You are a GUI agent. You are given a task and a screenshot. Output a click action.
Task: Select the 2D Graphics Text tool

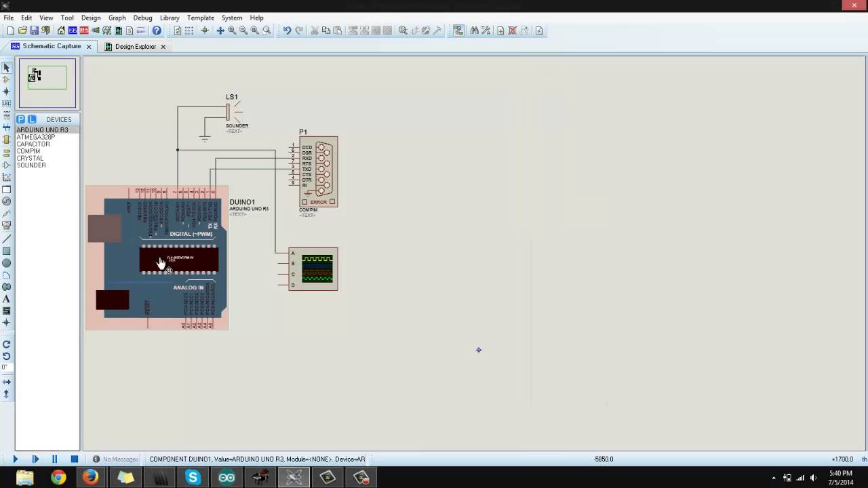pos(7,299)
